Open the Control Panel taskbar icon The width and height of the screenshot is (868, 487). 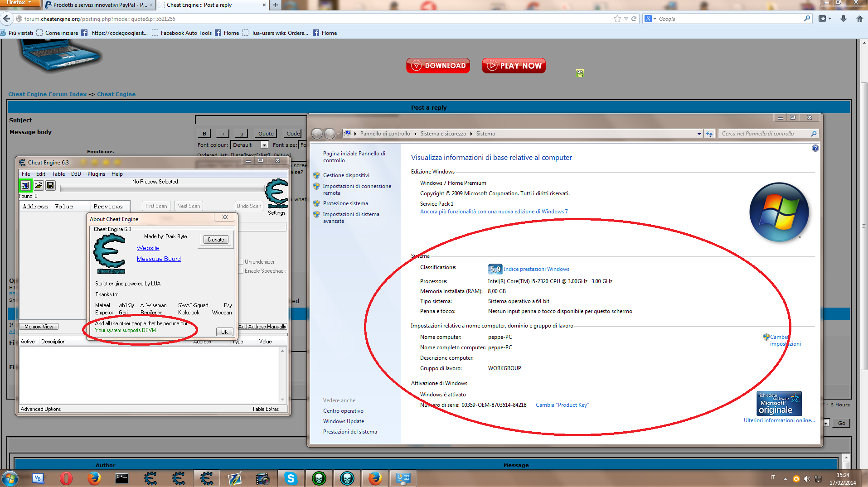[x=403, y=478]
